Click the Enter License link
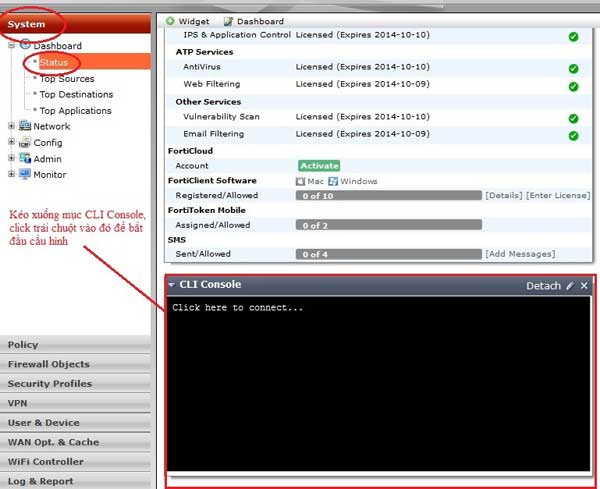600x489 pixels. 558,196
